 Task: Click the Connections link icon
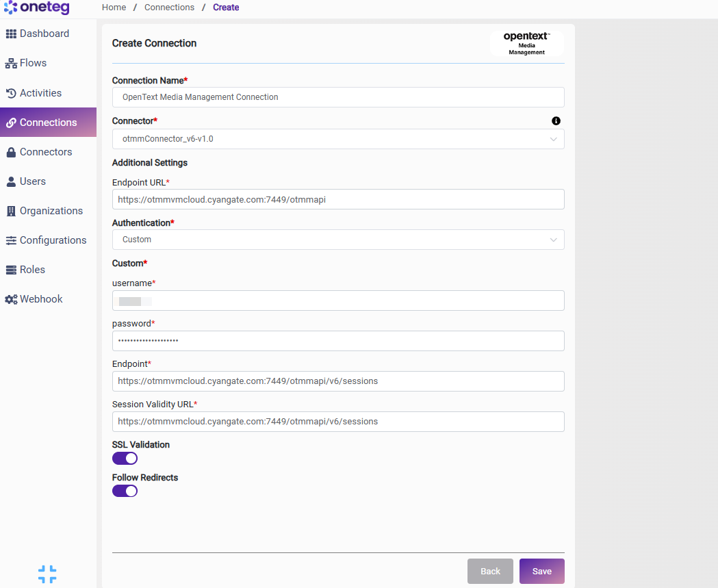pos(11,123)
